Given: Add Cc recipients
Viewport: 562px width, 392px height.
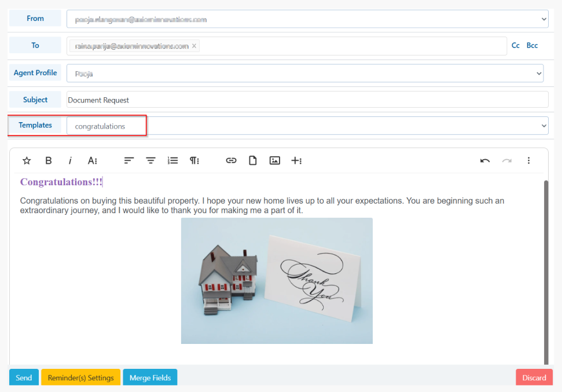Looking at the screenshot, I should pyautogui.click(x=516, y=46).
